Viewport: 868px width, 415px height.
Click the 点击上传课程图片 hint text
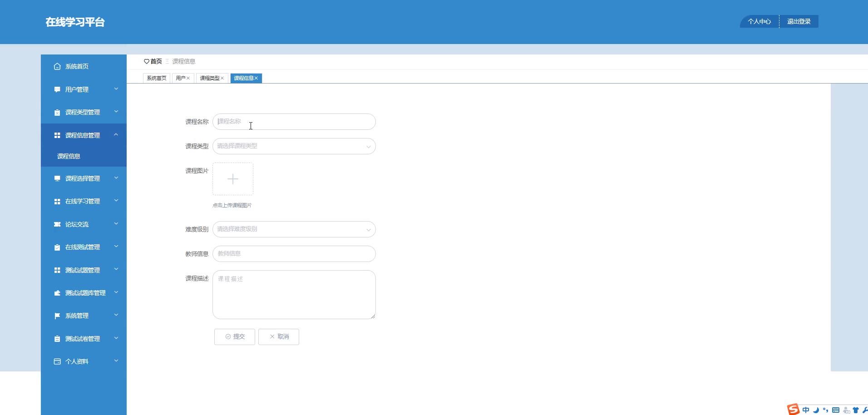[x=232, y=205]
